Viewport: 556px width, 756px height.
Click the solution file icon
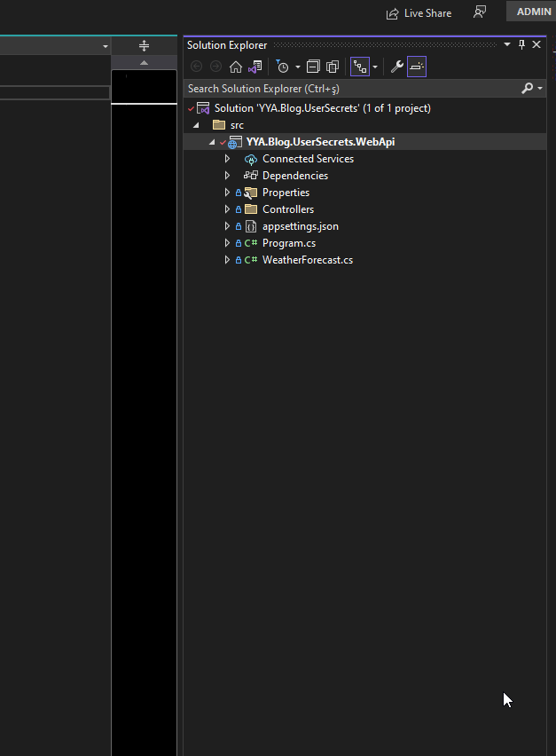coord(203,108)
